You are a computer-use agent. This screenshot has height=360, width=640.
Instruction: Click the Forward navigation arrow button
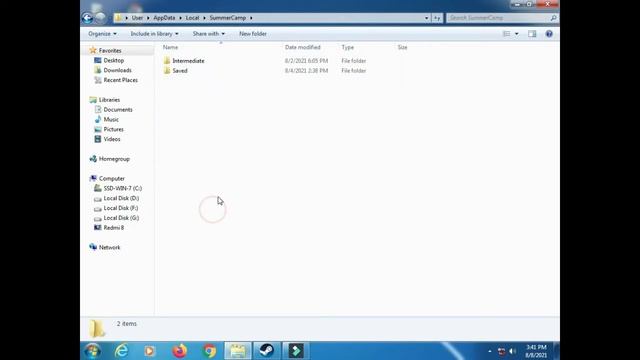coord(100,18)
